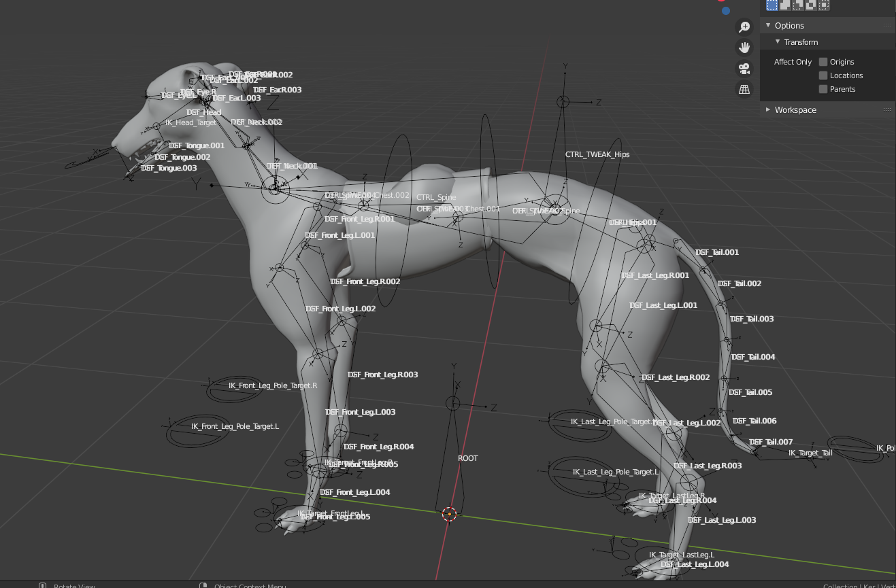
Task: Click the DEF_Tail.002 bone label
Action: click(x=740, y=283)
